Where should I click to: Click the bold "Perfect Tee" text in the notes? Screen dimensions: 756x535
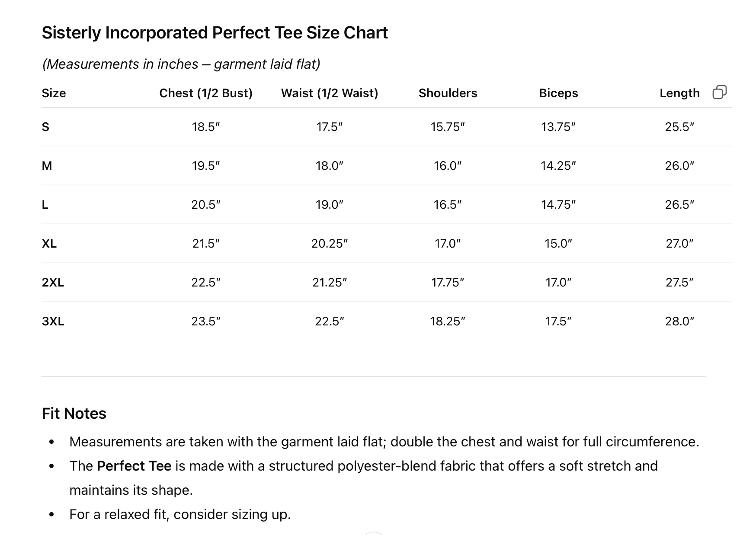click(x=134, y=466)
